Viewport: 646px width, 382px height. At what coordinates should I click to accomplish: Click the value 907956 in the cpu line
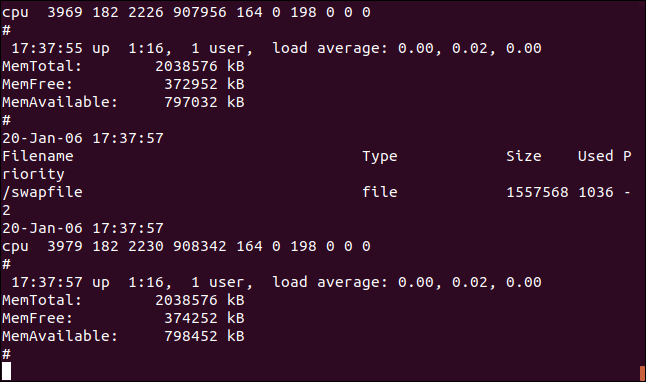(x=200, y=12)
